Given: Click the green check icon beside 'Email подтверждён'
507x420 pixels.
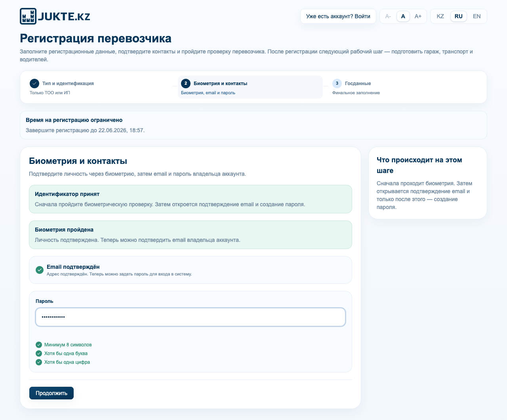Looking at the screenshot, I should (40, 270).
